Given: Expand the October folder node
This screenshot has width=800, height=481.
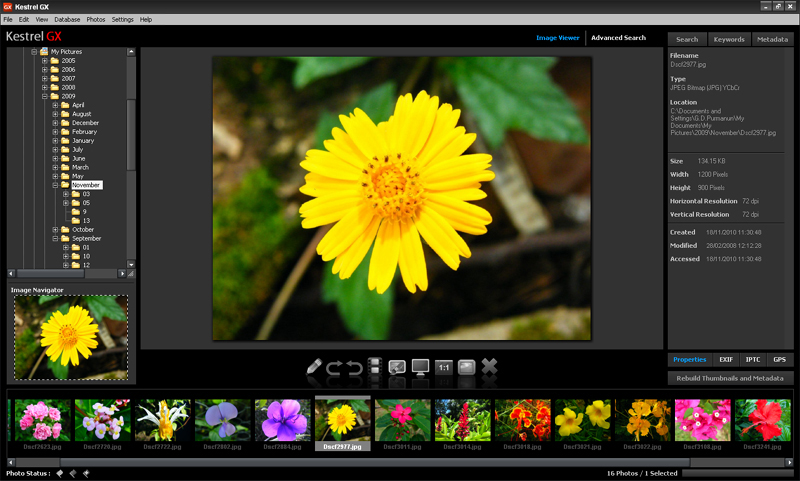Looking at the screenshot, I should tap(56, 230).
